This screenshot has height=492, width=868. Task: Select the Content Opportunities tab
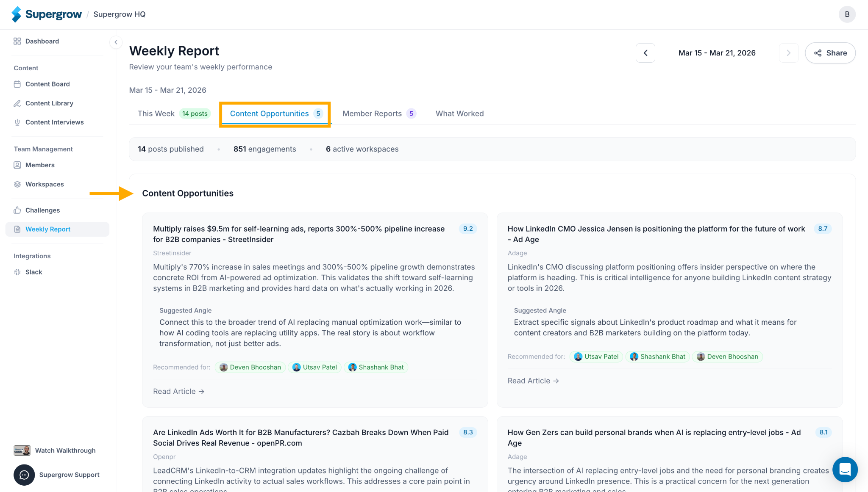275,113
